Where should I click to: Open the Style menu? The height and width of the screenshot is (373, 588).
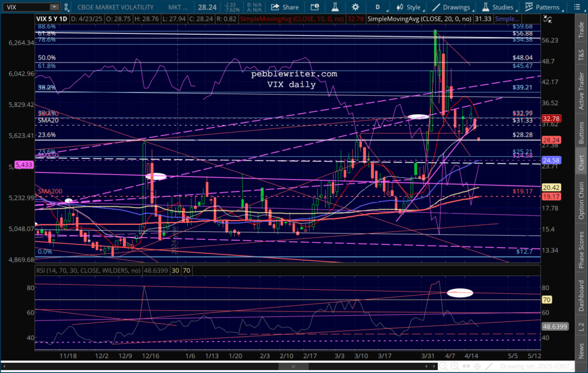[x=408, y=7]
